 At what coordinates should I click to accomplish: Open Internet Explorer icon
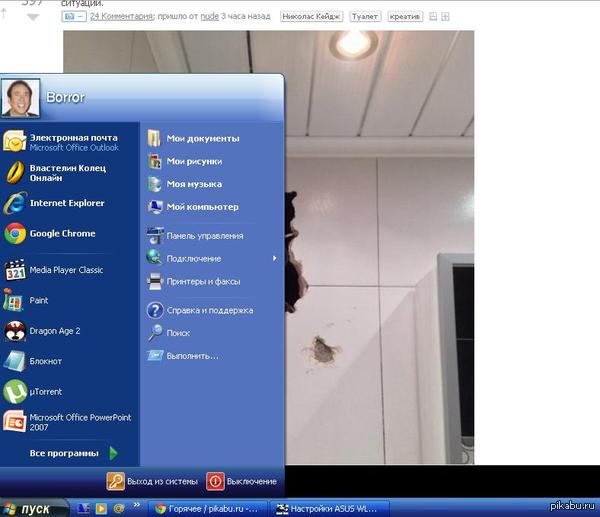point(15,203)
